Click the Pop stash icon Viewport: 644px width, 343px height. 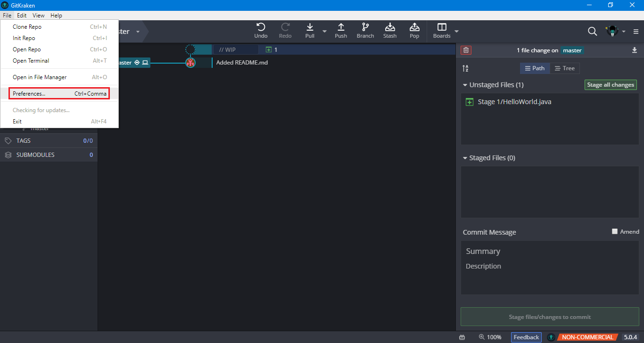click(x=414, y=27)
